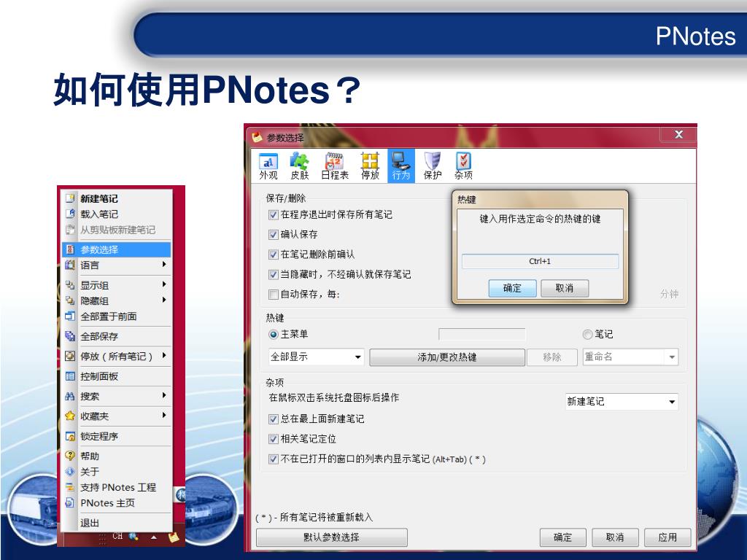
Task: Click the CH language indicator in taskbar
Action: [117, 536]
